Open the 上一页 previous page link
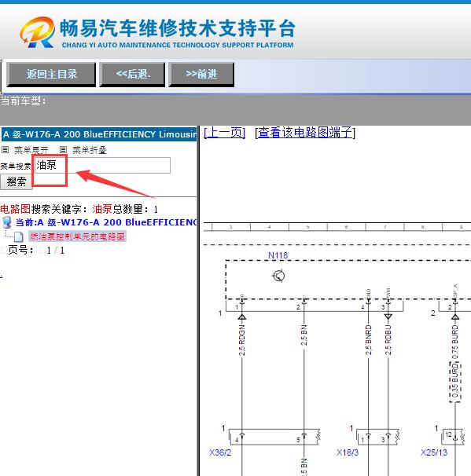 (225, 133)
